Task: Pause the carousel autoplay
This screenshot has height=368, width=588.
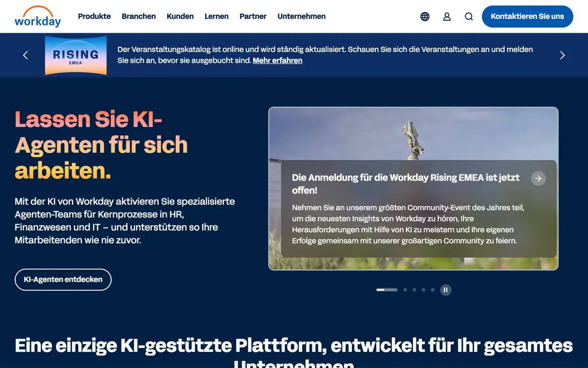Action: [x=445, y=290]
